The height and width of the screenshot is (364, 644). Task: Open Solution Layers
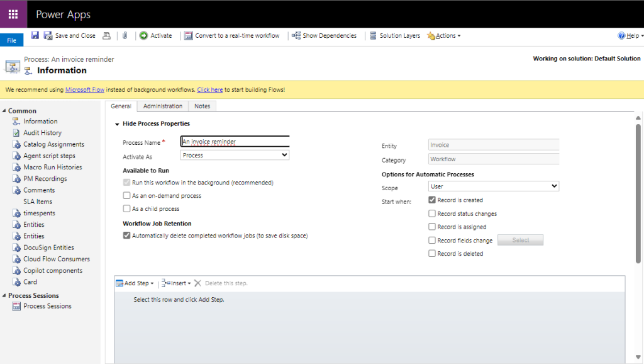coord(395,36)
